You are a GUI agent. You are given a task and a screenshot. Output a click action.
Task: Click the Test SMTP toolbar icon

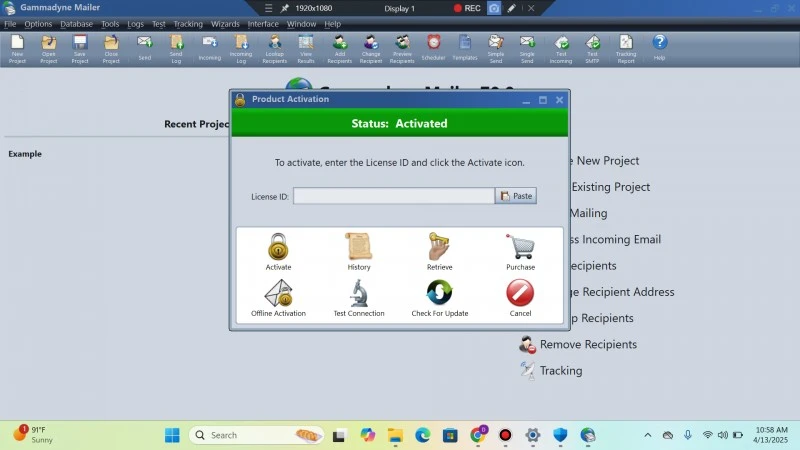[x=592, y=46]
